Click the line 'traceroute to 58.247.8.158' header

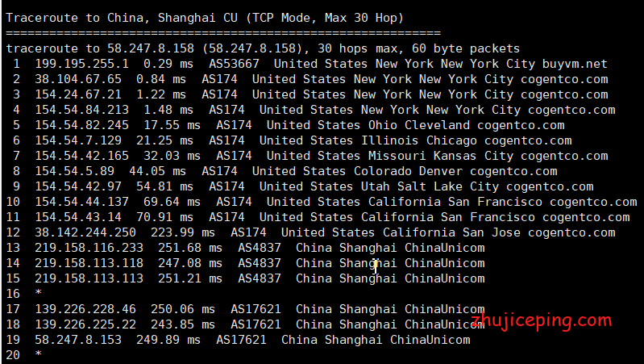click(263, 48)
